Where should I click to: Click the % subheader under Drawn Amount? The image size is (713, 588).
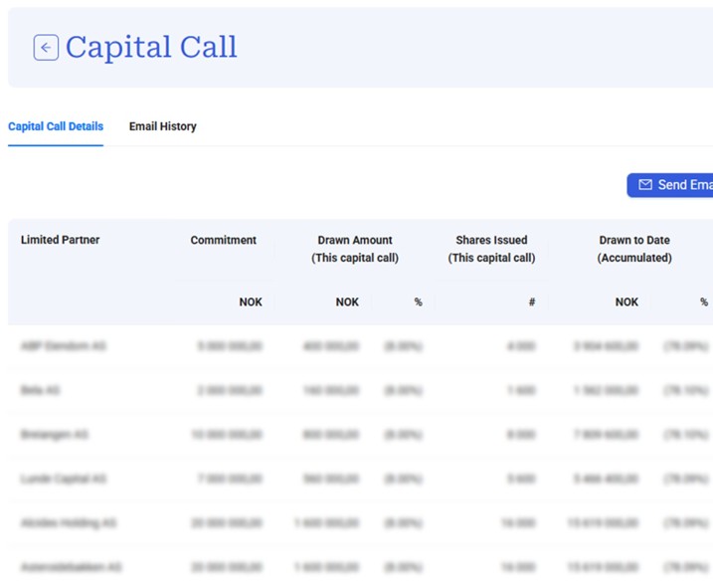[418, 301]
